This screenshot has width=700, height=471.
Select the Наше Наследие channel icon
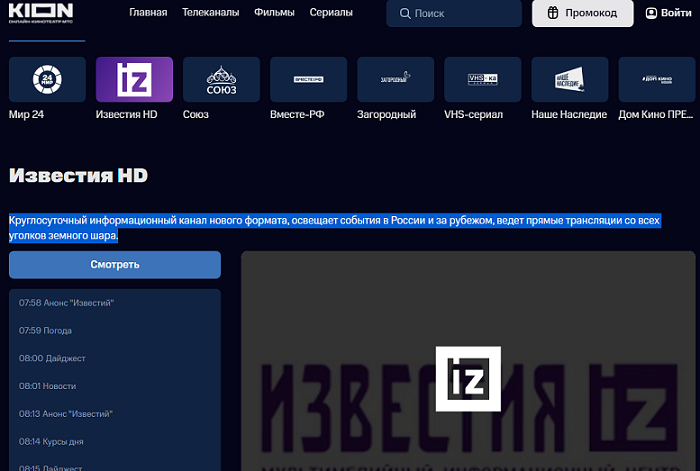(x=570, y=79)
